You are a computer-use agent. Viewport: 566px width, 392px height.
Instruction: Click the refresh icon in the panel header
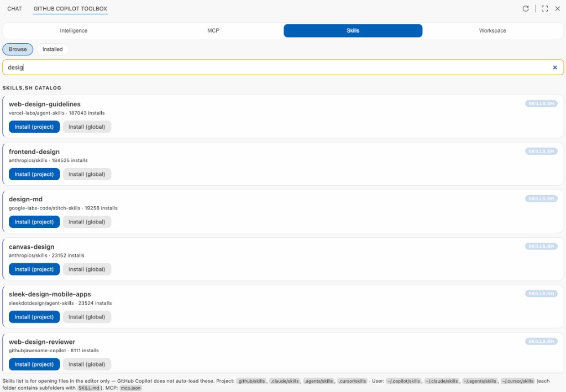pyautogui.click(x=526, y=9)
